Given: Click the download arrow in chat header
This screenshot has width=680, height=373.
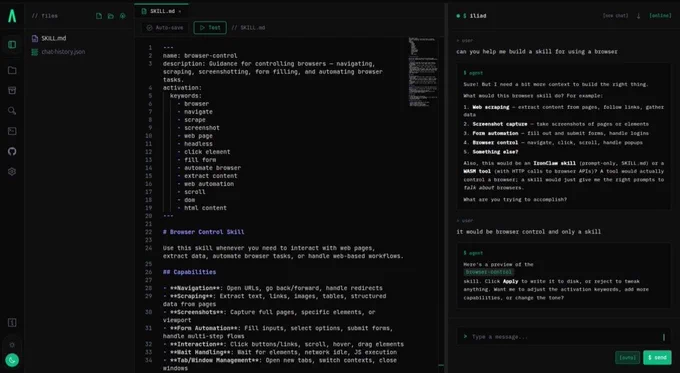Looking at the screenshot, I should [638, 16].
